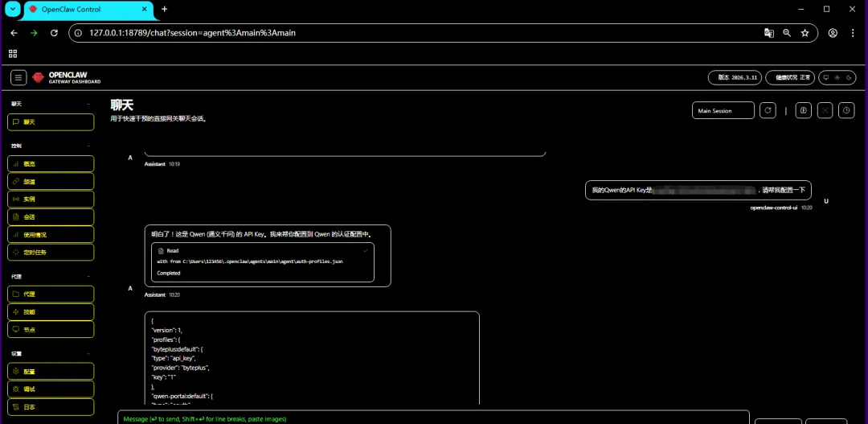Go back using the browser back arrow

pyautogui.click(x=14, y=33)
